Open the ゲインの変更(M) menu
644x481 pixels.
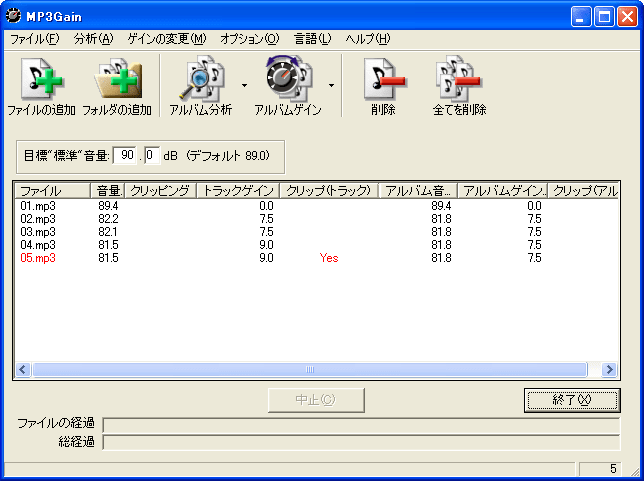(x=166, y=39)
